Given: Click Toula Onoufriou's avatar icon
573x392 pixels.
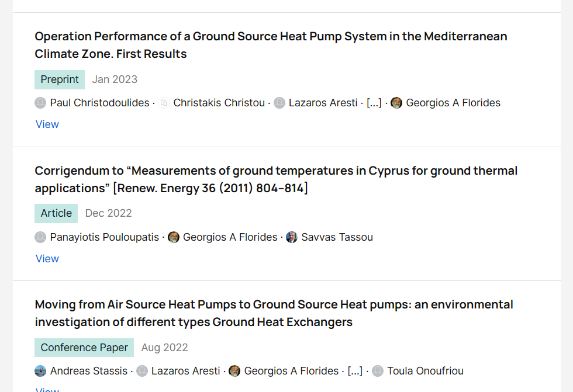Looking at the screenshot, I should coord(378,371).
